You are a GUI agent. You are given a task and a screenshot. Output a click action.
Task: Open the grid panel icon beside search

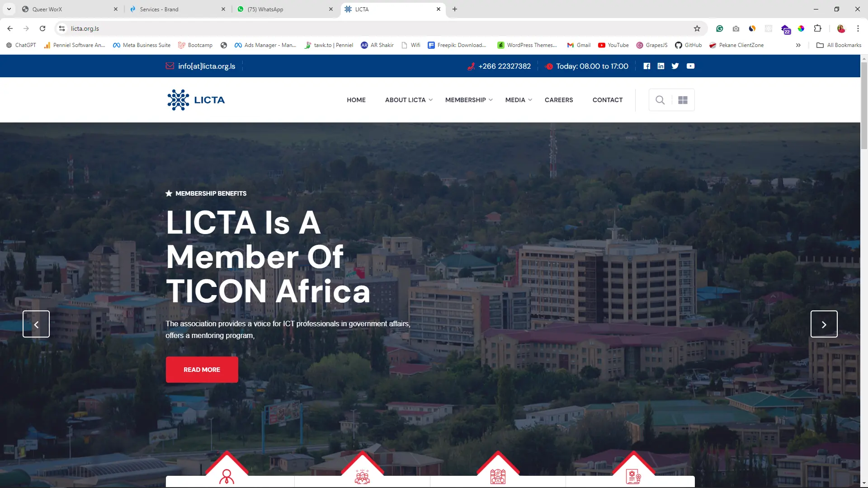click(x=683, y=100)
